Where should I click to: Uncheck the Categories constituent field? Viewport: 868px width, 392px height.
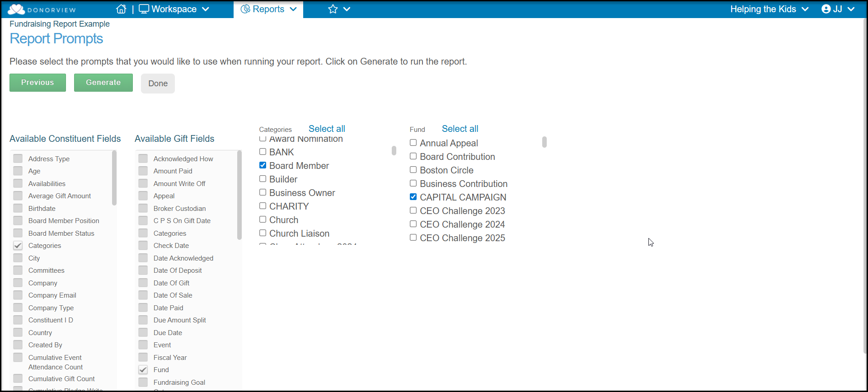[18, 245]
